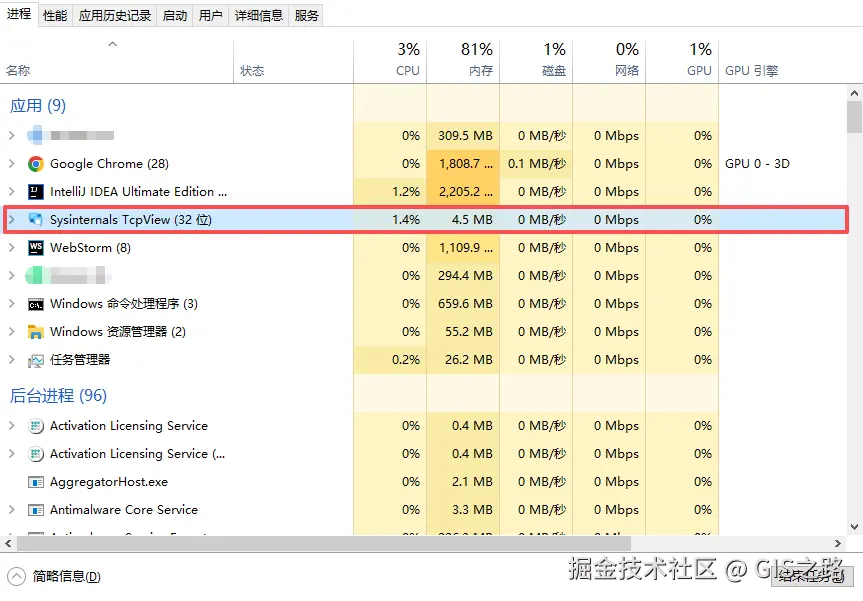Expand the Sysinternals TcpView row

[12, 220]
